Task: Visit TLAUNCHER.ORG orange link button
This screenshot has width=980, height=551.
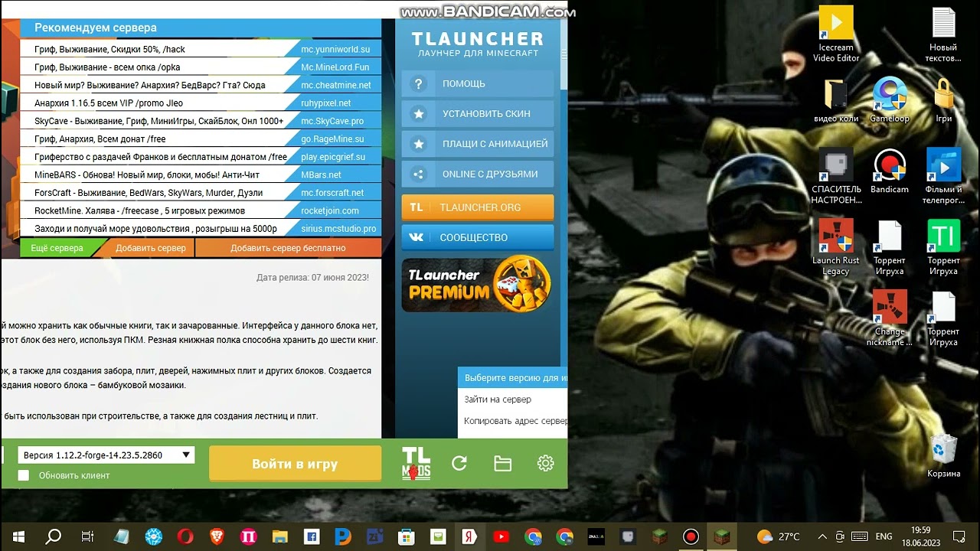Action: pos(477,207)
